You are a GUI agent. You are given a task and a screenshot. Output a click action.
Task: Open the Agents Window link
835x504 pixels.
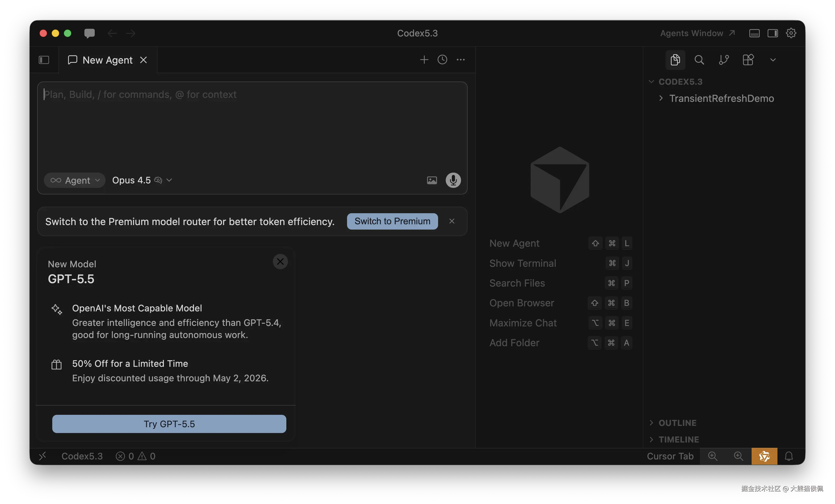coord(698,33)
